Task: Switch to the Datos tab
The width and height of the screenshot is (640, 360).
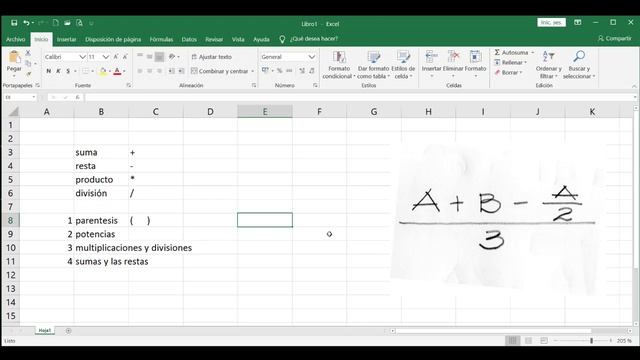Action: (x=189, y=39)
